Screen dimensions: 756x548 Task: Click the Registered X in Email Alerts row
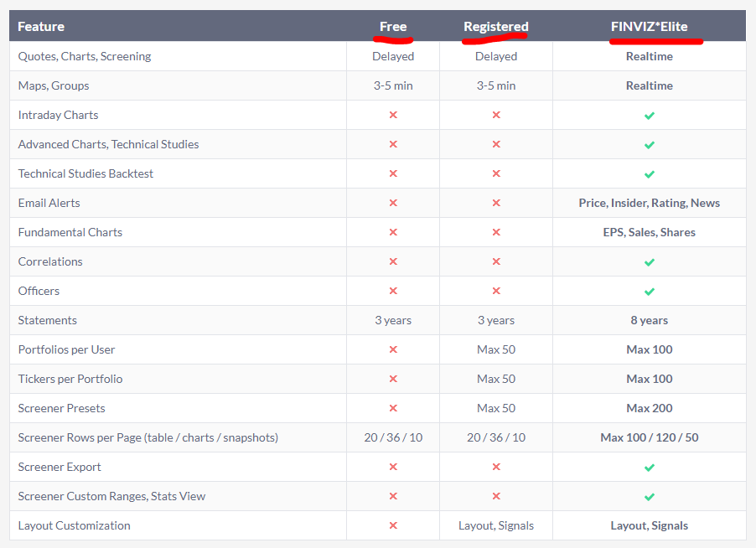coord(496,203)
